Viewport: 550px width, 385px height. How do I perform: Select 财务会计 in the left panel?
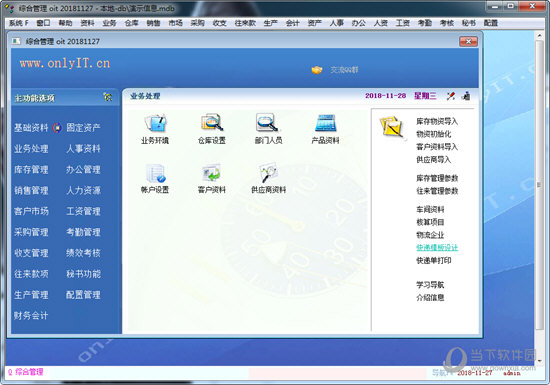(x=31, y=316)
